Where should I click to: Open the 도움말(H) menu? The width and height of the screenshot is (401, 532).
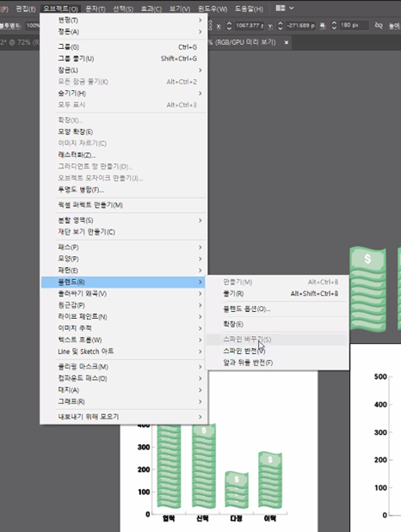pyautogui.click(x=249, y=9)
